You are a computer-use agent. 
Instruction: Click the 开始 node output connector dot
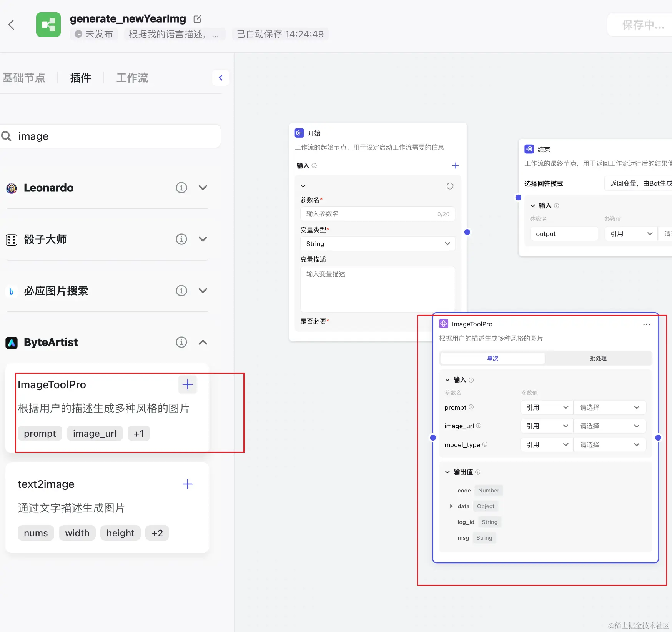[467, 232]
